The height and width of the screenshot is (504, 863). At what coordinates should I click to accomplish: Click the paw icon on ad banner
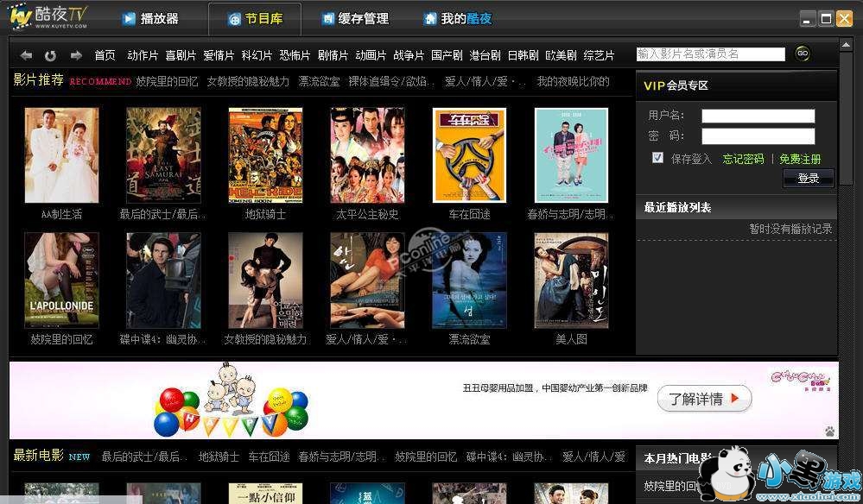click(829, 432)
